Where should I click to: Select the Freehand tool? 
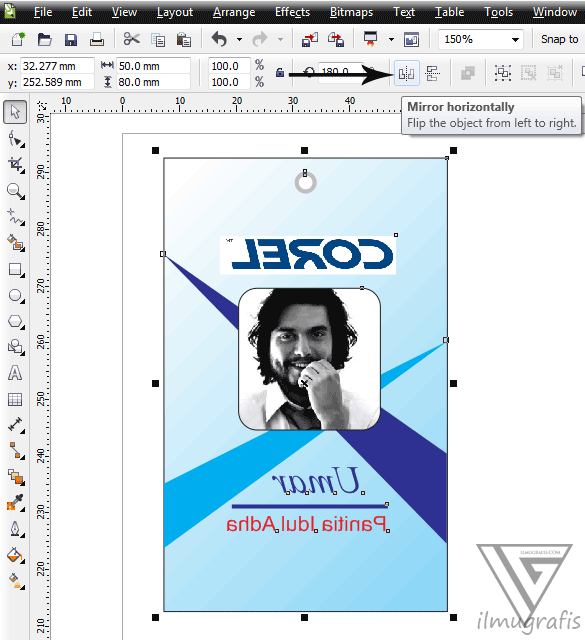coord(16,217)
